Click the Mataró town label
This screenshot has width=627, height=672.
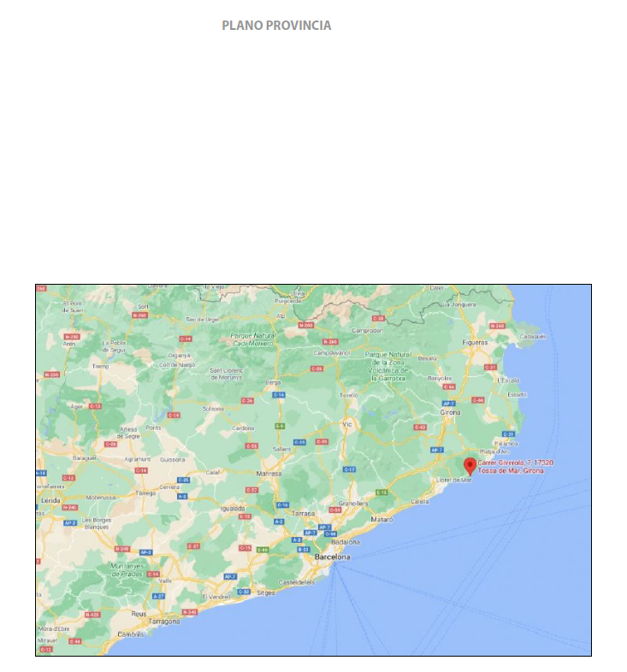tap(382, 519)
